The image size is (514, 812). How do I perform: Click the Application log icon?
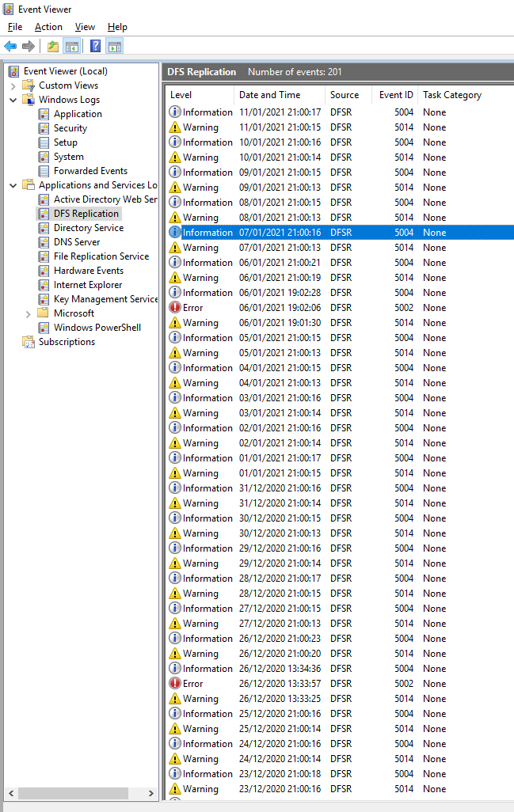coord(44,114)
